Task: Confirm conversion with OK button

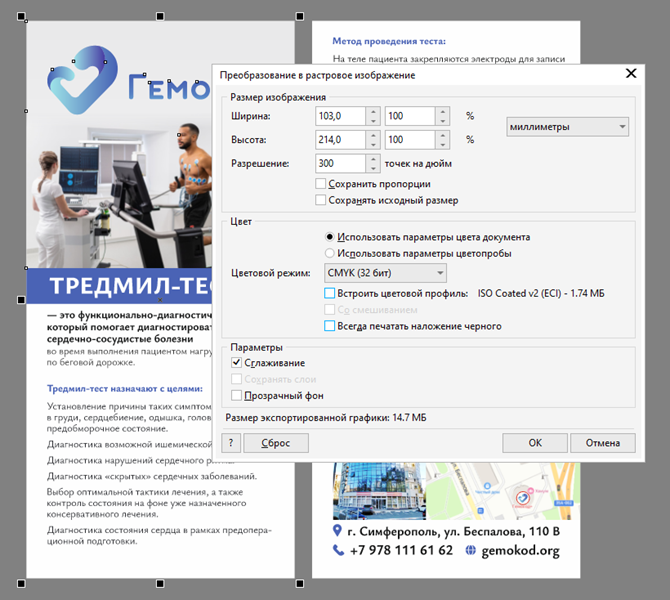Action: 535,443
